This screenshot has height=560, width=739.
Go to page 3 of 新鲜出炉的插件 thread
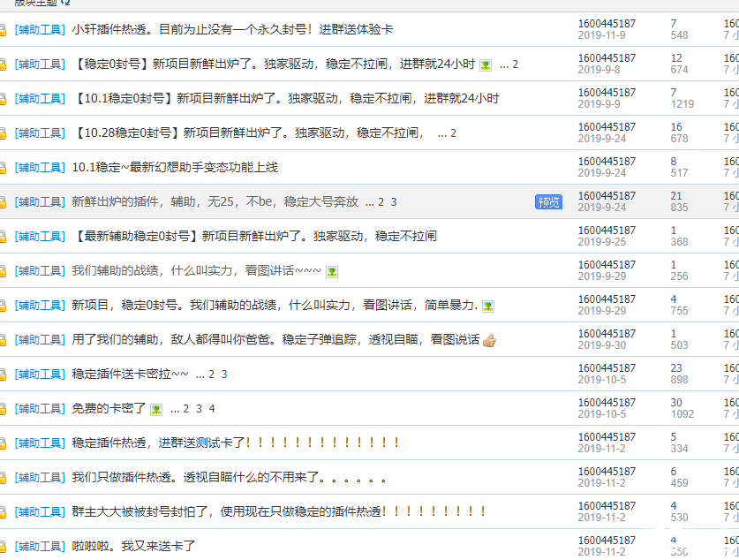pos(394,202)
